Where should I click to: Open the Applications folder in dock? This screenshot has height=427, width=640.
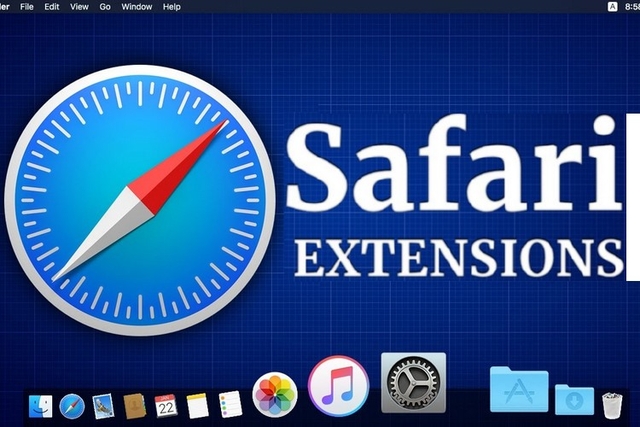519,389
